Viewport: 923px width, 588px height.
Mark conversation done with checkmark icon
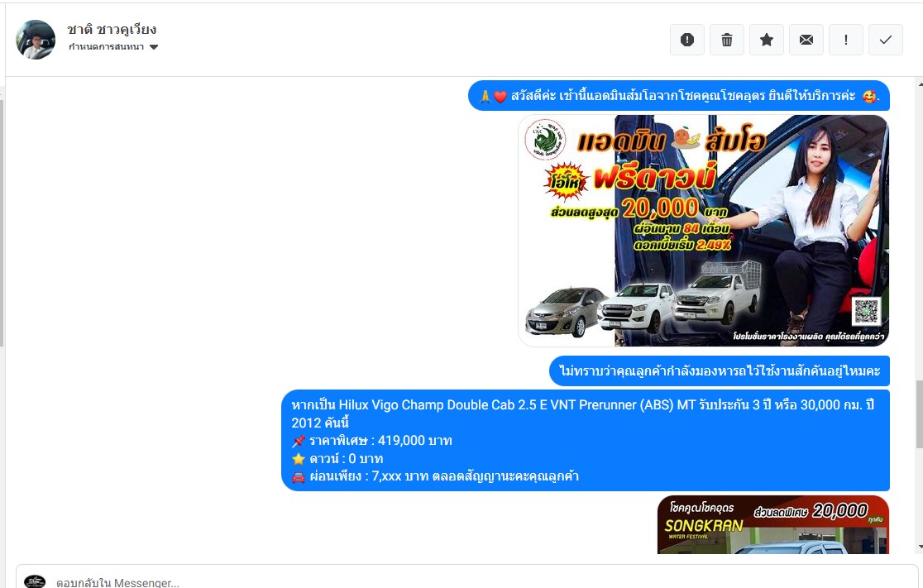pos(885,40)
